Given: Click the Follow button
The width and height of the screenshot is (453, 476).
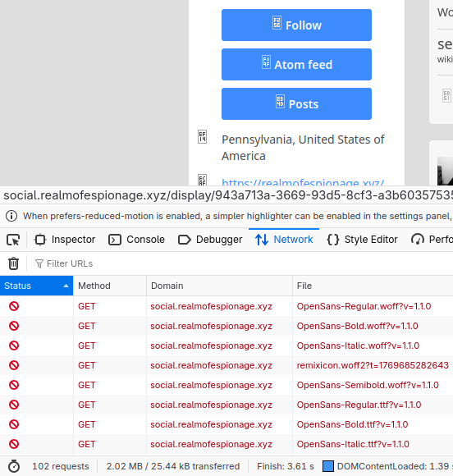Looking at the screenshot, I should click(x=296, y=25).
